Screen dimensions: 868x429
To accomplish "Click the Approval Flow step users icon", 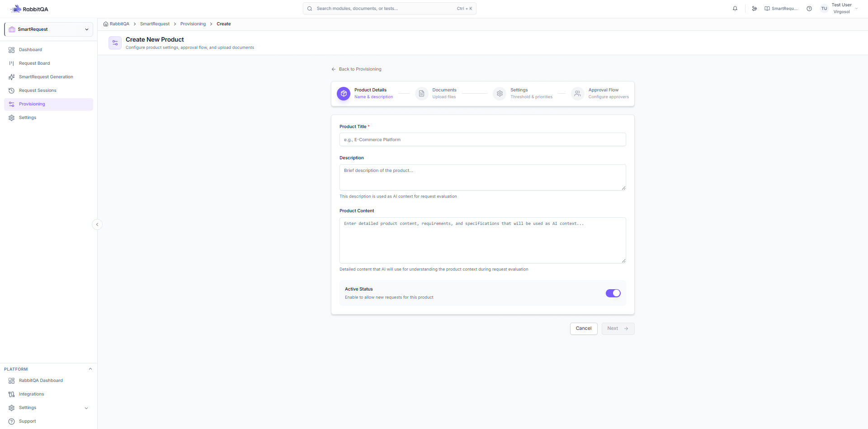I will pyautogui.click(x=578, y=94).
